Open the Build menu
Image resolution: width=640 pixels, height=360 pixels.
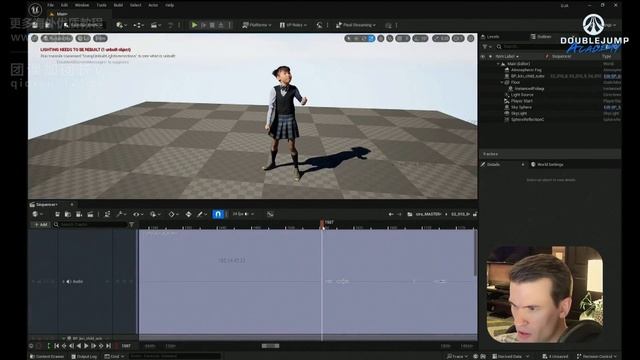click(x=118, y=5)
